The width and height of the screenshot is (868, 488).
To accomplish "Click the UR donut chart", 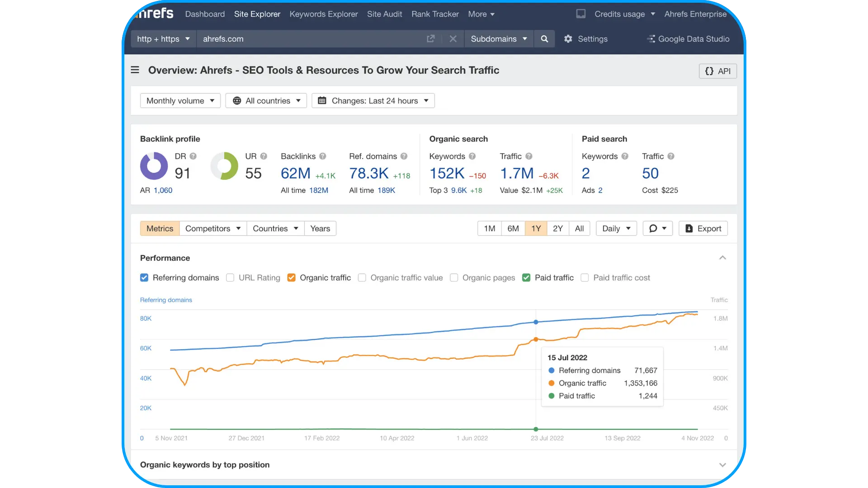I will click(x=224, y=166).
